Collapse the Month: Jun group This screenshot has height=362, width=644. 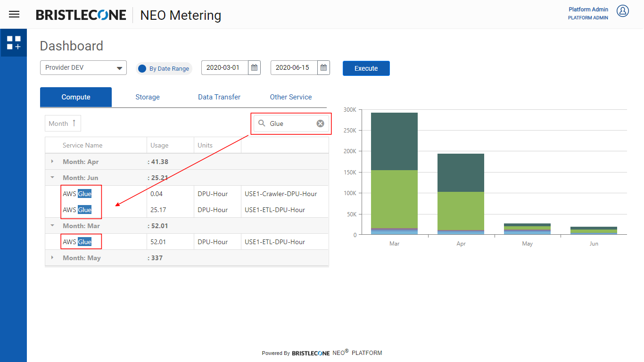[52, 178]
